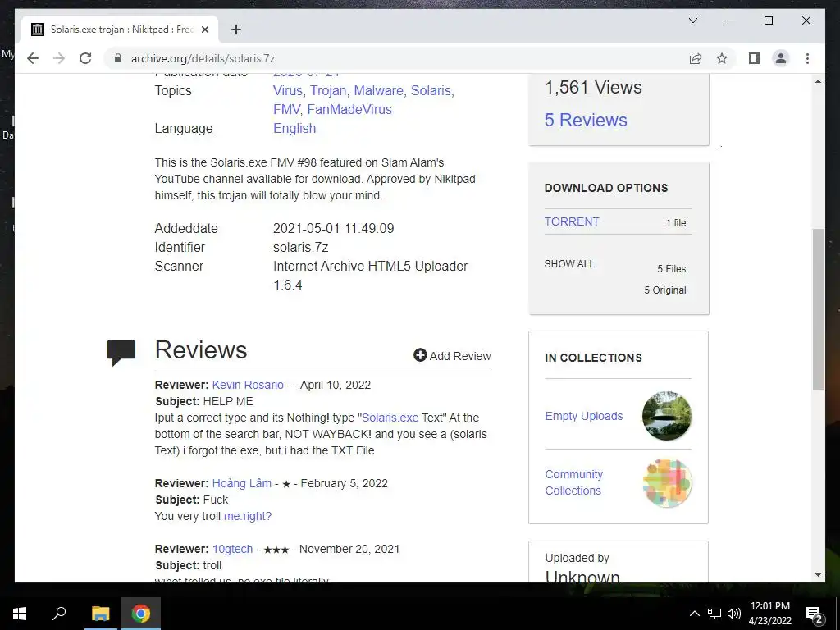Screen dimensions: 840x630
Task: Open the notification center icon
Action: click(814, 614)
